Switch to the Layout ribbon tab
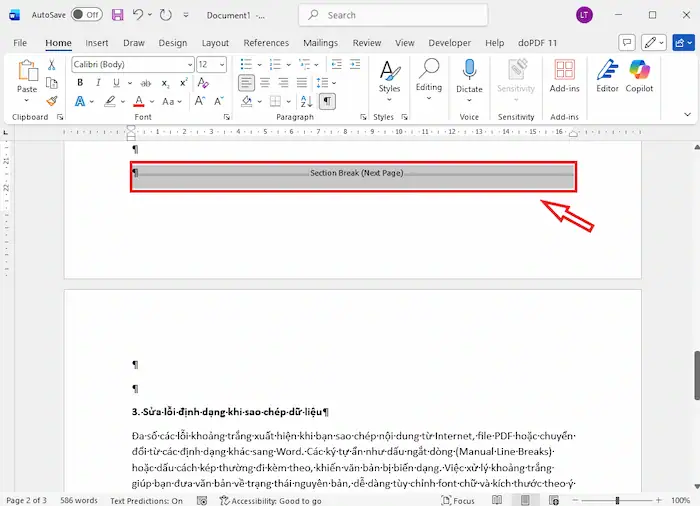This screenshot has width=700, height=506. click(215, 43)
